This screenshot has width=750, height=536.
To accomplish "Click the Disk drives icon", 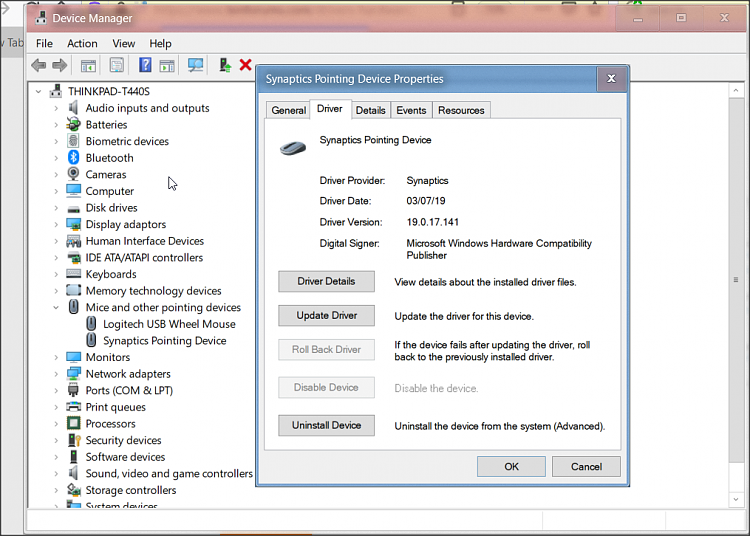I will (x=73, y=208).
